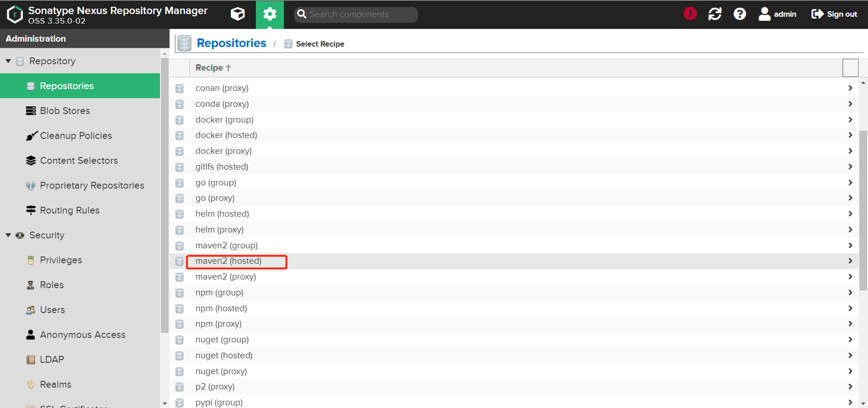Click the Routing Rules signpost icon
The image size is (868, 408).
point(31,210)
